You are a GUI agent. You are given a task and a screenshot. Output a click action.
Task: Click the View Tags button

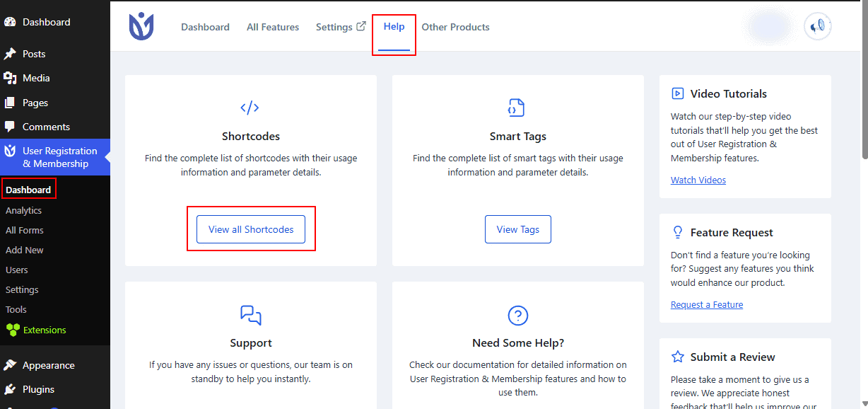[x=518, y=229]
